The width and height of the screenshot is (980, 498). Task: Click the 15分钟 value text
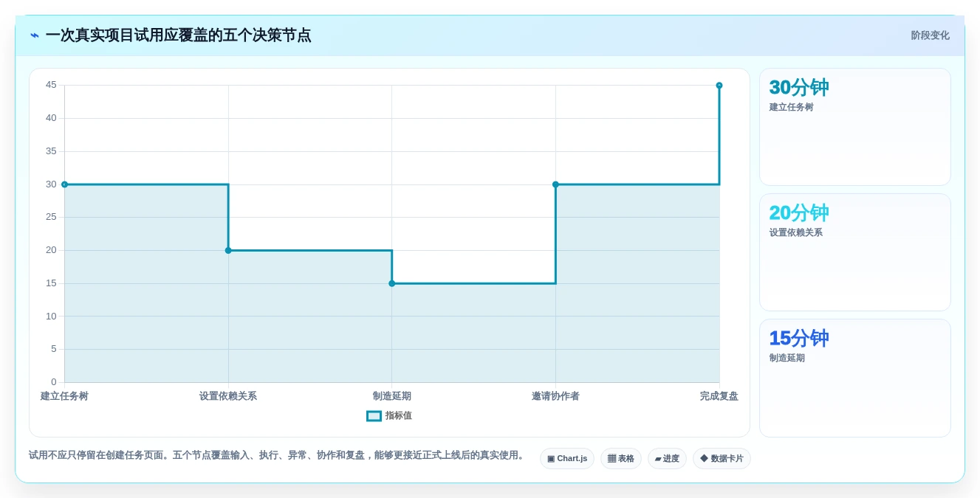pyautogui.click(x=799, y=339)
